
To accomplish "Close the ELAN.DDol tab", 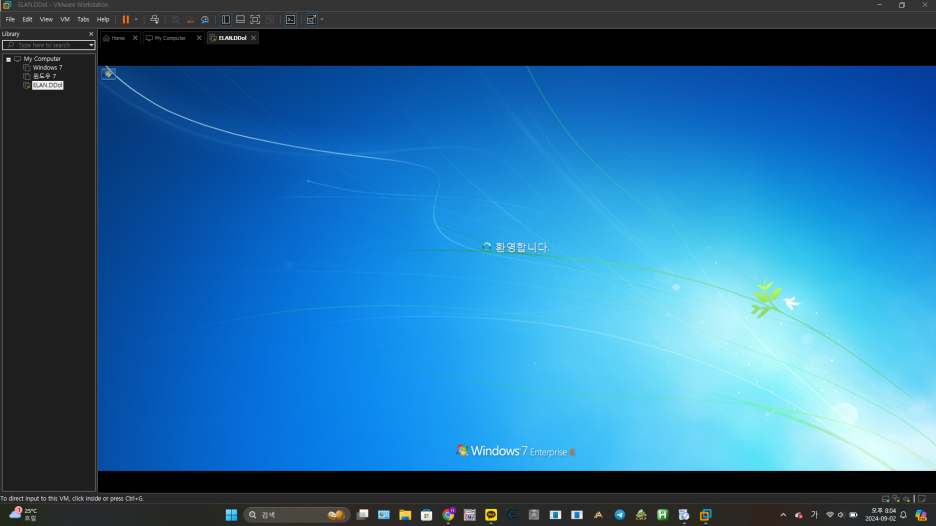I will tap(253, 38).
